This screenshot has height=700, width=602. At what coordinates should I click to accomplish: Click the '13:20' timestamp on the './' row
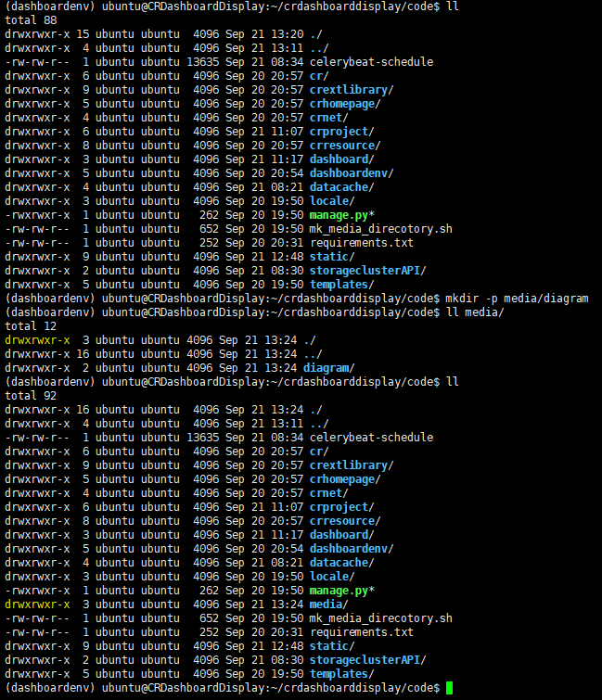(x=288, y=34)
